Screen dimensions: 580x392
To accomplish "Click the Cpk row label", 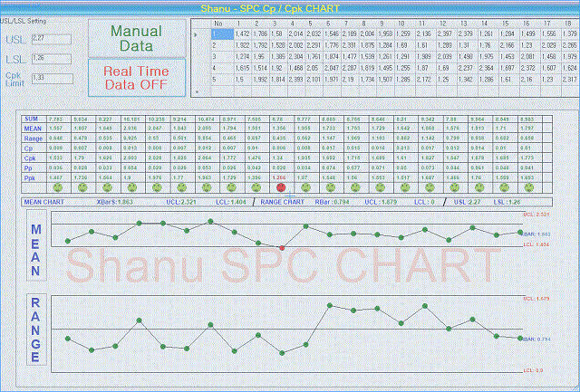I will click(x=29, y=158).
